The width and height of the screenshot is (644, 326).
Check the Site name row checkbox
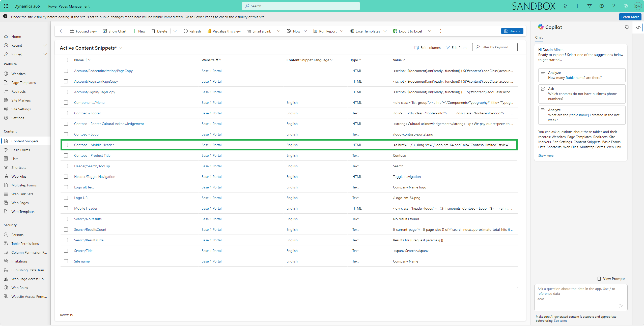(x=66, y=261)
